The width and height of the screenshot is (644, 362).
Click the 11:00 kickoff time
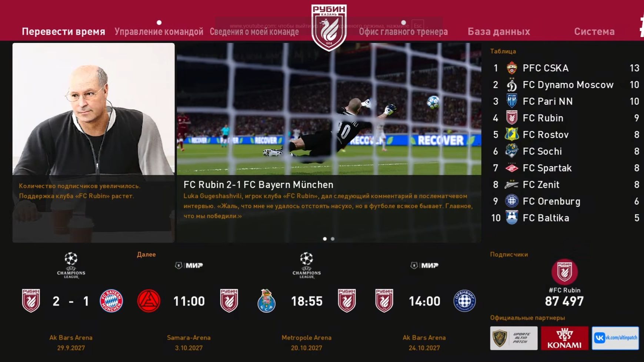(189, 301)
